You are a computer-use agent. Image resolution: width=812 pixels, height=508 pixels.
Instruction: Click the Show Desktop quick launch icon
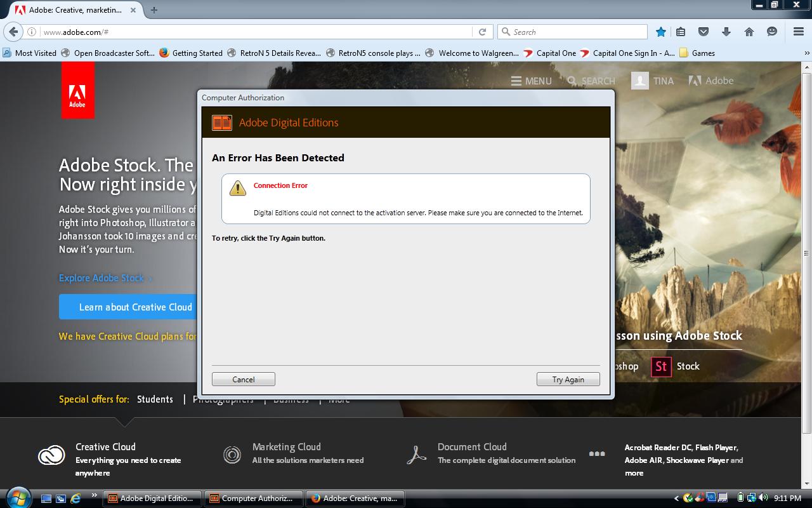click(46, 498)
